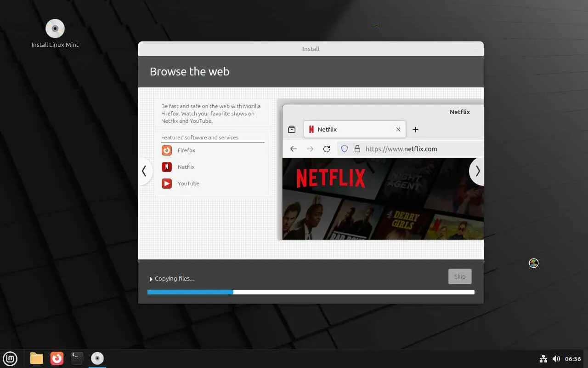588x368 pixels.
Task: Click the Firefox label in featured software
Action: pyautogui.click(x=187, y=150)
